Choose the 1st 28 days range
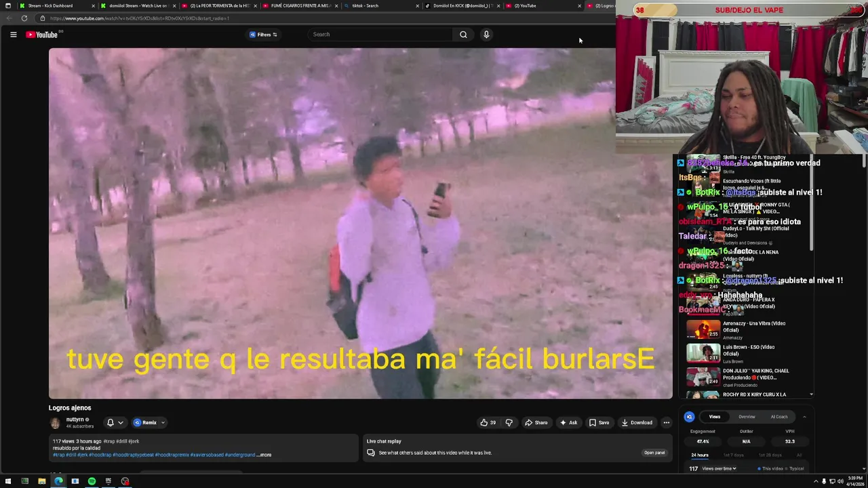The height and width of the screenshot is (488, 868). coord(770,455)
